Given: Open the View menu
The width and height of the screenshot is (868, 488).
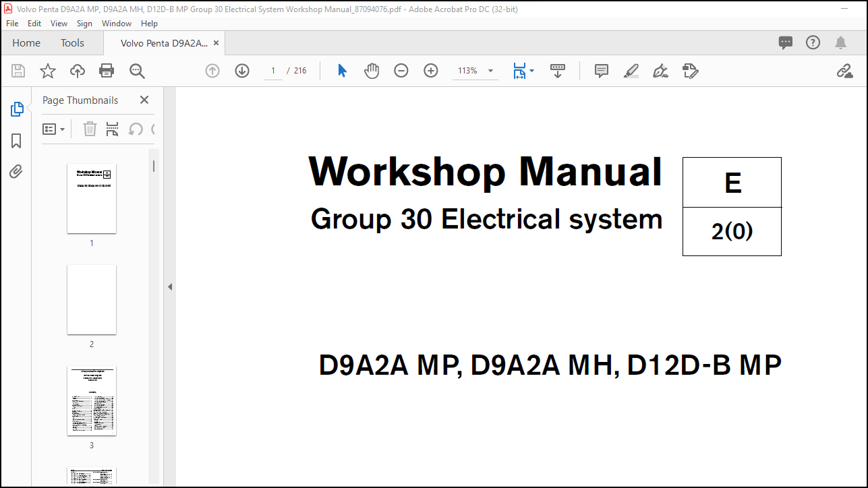Looking at the screenshot, I should 59,23.
